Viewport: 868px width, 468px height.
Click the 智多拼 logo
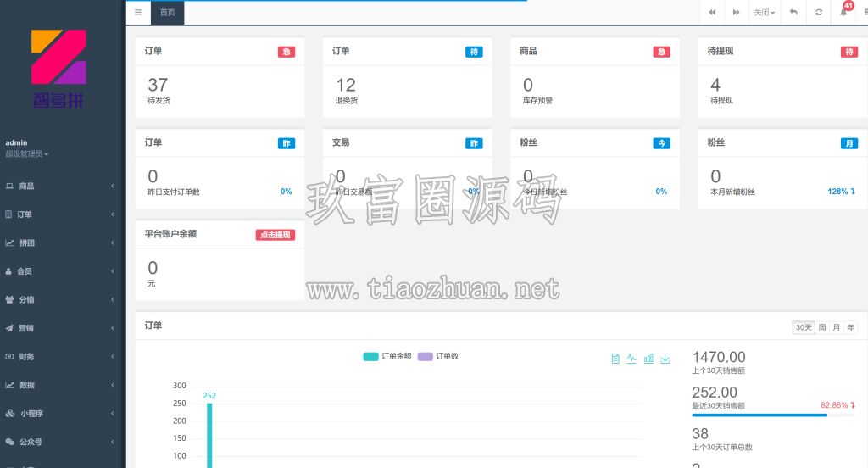[58, 69]
